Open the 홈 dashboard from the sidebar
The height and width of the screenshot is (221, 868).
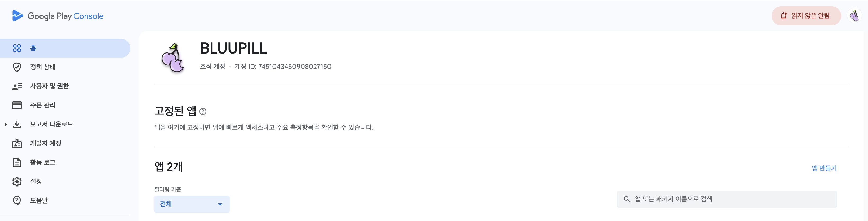pos(32,48)
